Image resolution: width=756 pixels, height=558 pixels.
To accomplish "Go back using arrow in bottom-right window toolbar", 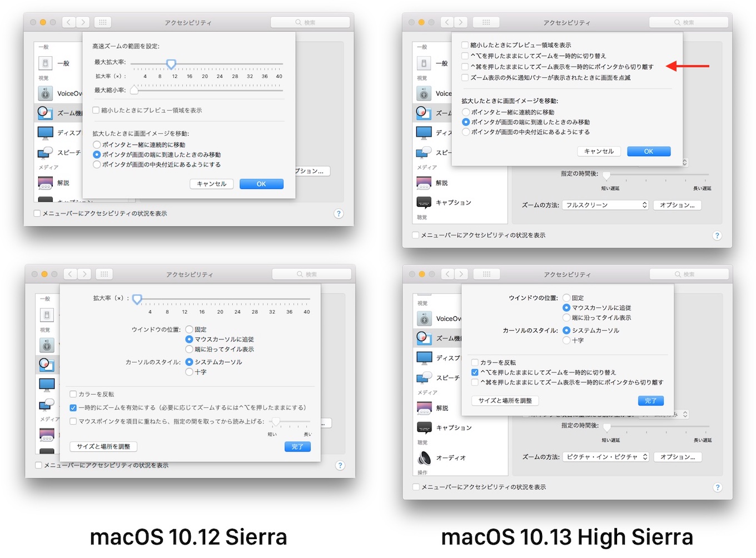I will coord(448,274).
